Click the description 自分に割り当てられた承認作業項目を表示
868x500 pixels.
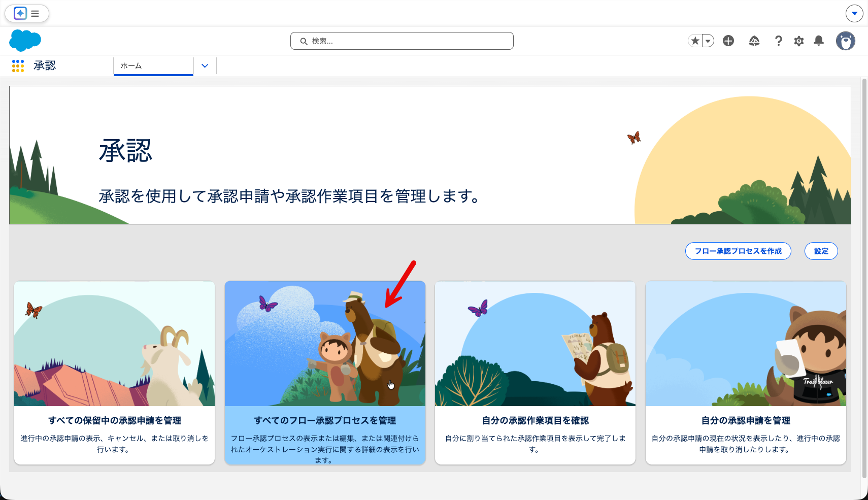pyautogui.click(x=535, y=444)
